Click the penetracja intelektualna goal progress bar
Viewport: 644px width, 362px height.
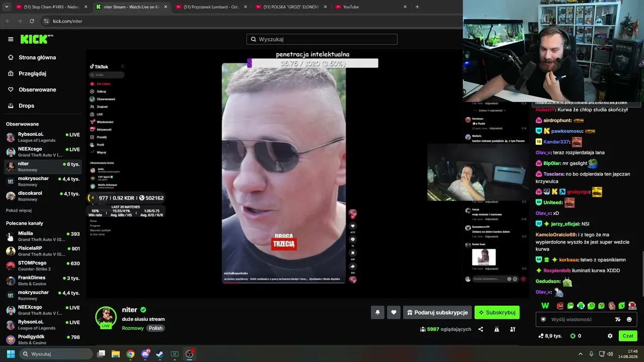[x=312, y=63]
